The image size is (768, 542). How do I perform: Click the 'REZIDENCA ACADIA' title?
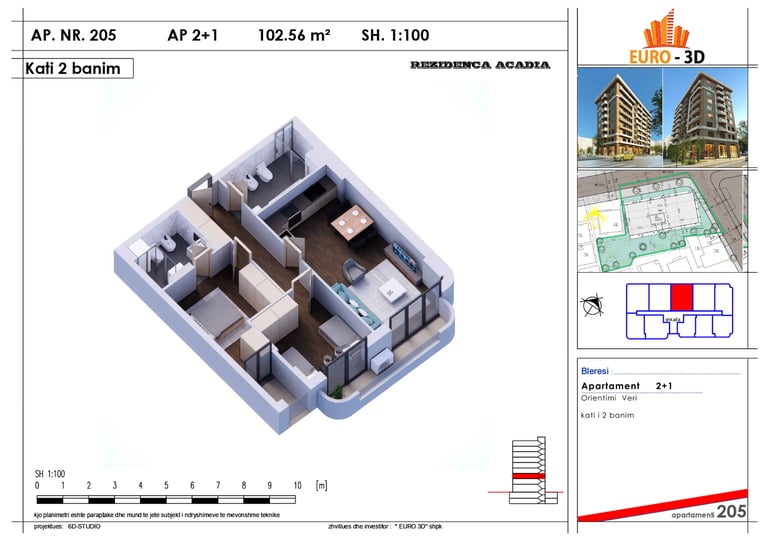[x=480, y=65]
